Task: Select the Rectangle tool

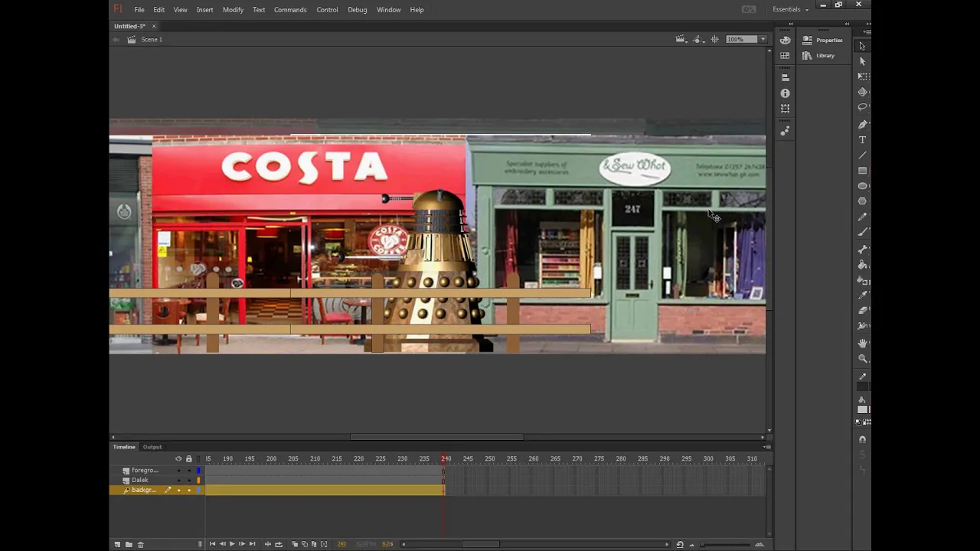Action: point(863,171)
